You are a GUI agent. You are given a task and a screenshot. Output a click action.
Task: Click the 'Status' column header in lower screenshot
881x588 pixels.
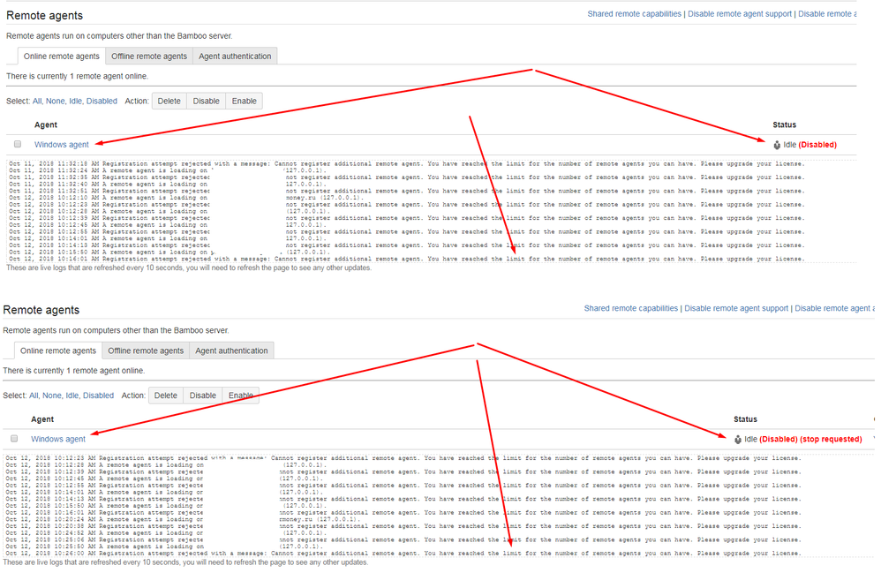(745, 419)
